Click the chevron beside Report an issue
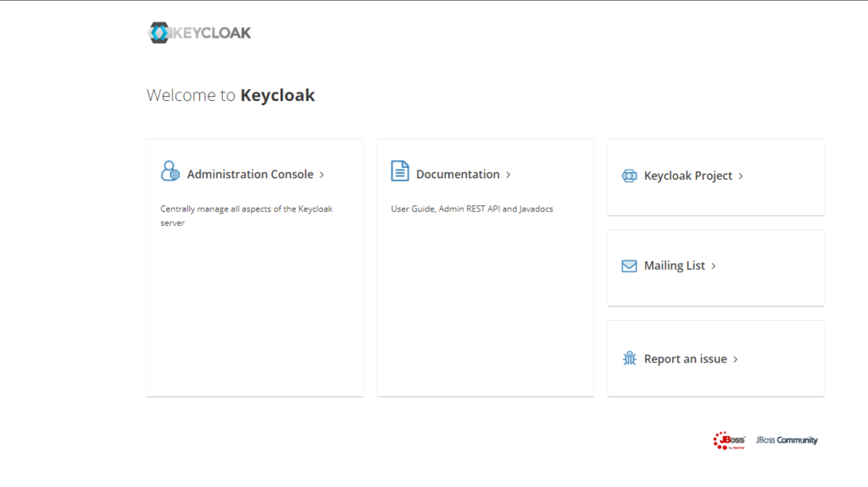Image resolution: width=868 pixels, height=487 pixels. tap(736, 360)
